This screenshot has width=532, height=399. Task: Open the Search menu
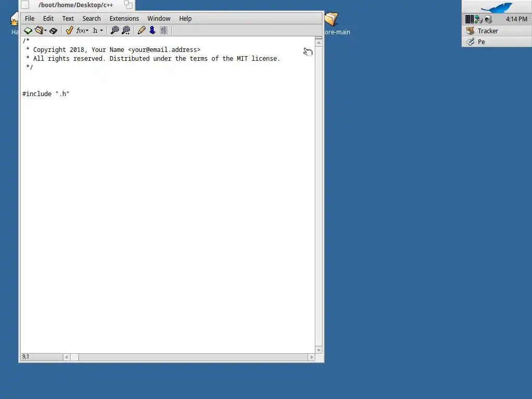91,18
